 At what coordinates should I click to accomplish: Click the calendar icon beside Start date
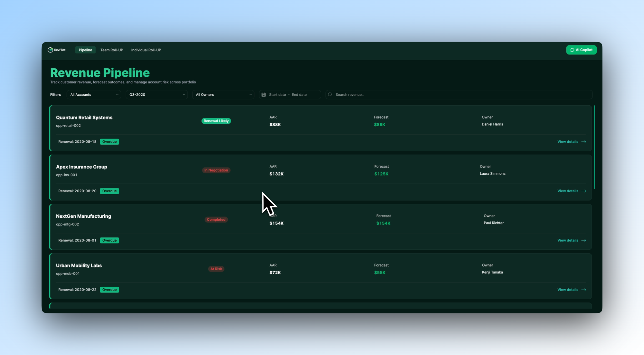point(264,94)
